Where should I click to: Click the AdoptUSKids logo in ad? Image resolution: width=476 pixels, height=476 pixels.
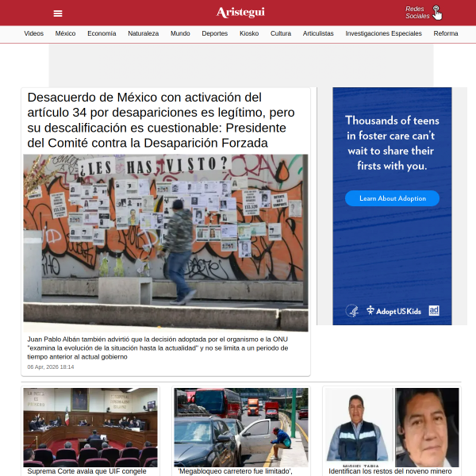tap(393, 311)
